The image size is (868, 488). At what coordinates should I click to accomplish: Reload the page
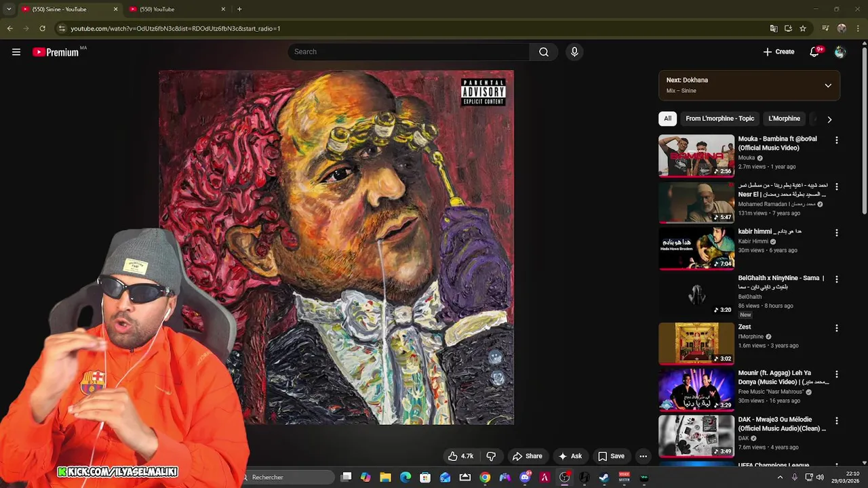(x=42, y=28)
